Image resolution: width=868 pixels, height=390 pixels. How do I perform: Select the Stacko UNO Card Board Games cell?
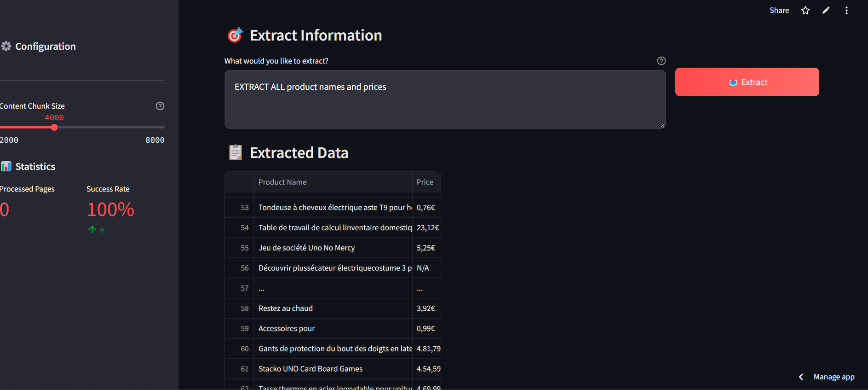333,369
